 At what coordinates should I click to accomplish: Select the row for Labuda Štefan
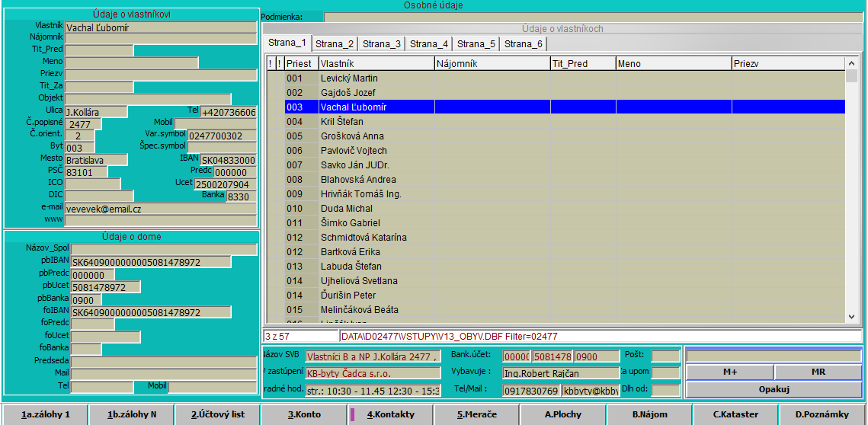[x=556, y=266]
